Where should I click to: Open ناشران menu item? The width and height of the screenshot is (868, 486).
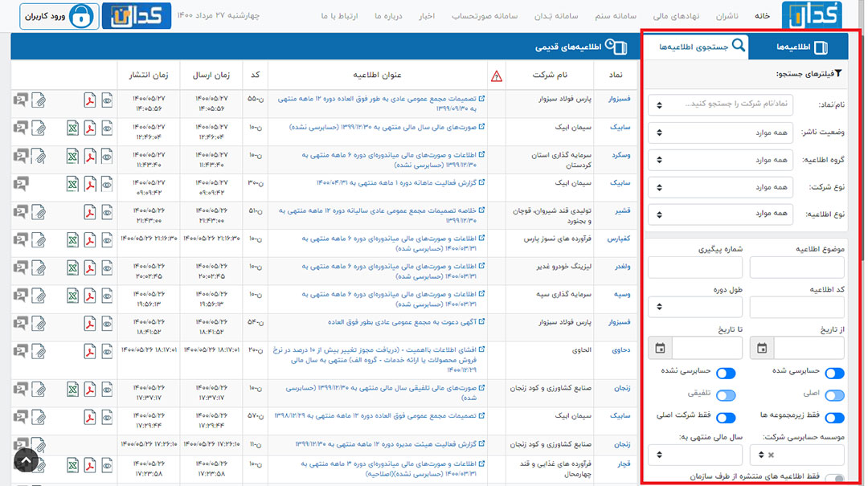tap(727, 16)
